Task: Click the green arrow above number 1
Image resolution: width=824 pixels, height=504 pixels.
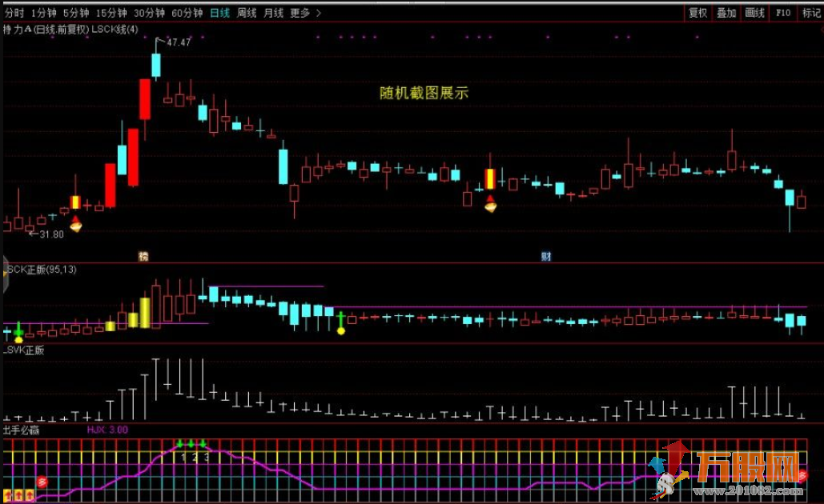Action: 179,444
